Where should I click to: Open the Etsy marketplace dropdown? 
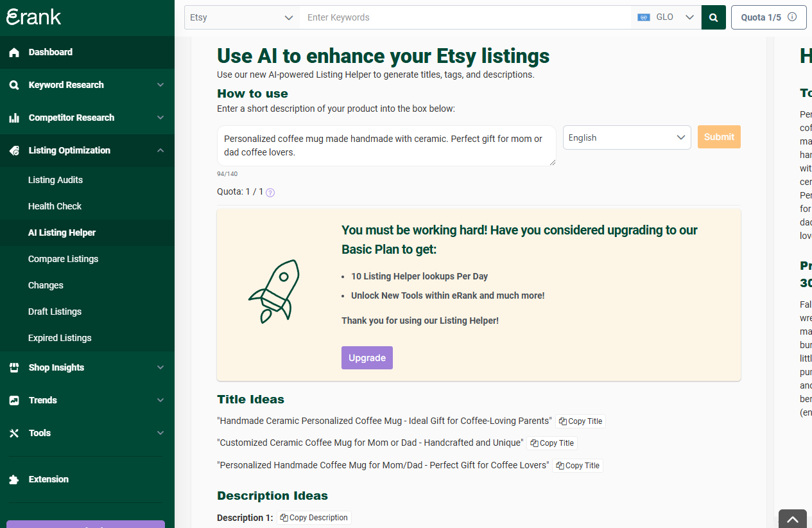tap(241, 17)
